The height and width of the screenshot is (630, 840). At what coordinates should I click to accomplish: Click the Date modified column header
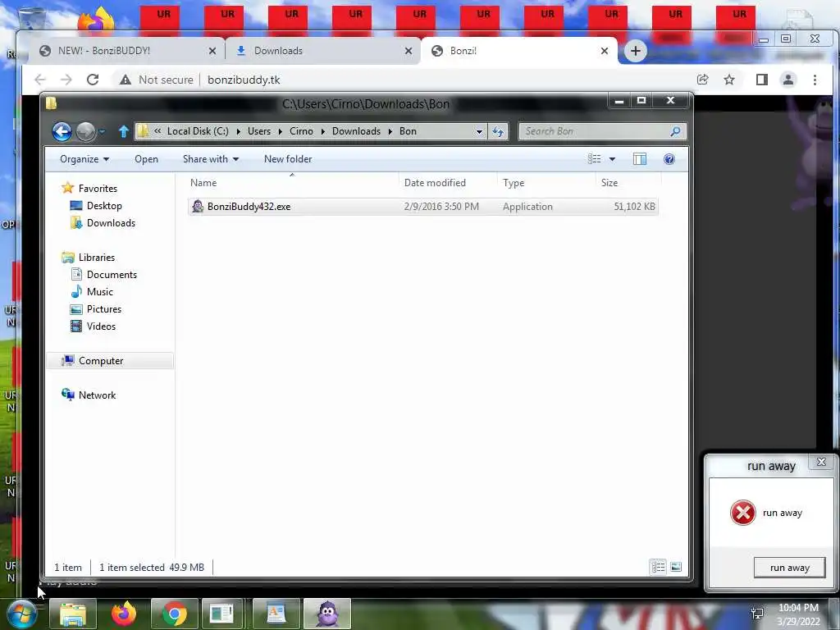tap(449, 183)
